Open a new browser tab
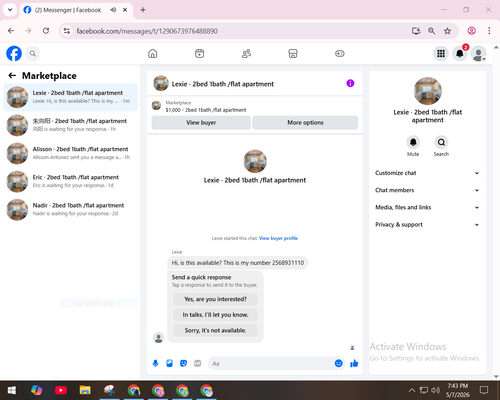The image size is (500, 400). (x=143, y=10)
